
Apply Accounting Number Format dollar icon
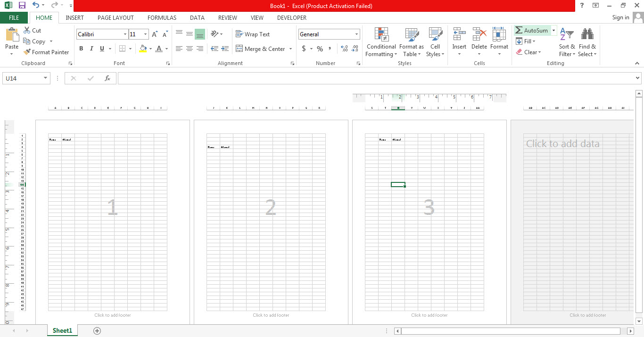click(x=304, y=49)
